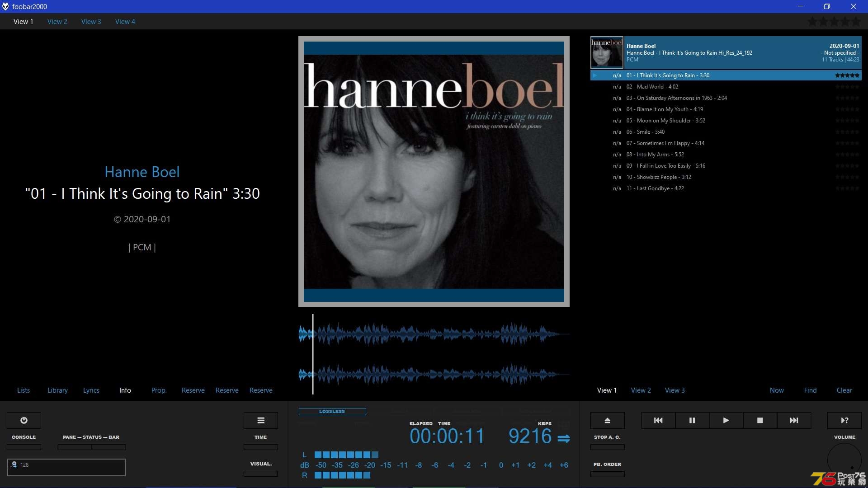Toggle the Console indicator bar
Viewport: 868px width, 488px height.
point(24,447)
